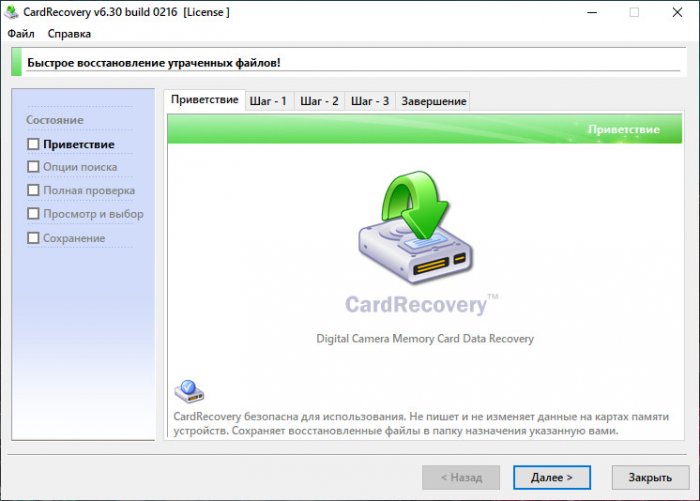Select the Приветствие tab

[x=204, y=100]
